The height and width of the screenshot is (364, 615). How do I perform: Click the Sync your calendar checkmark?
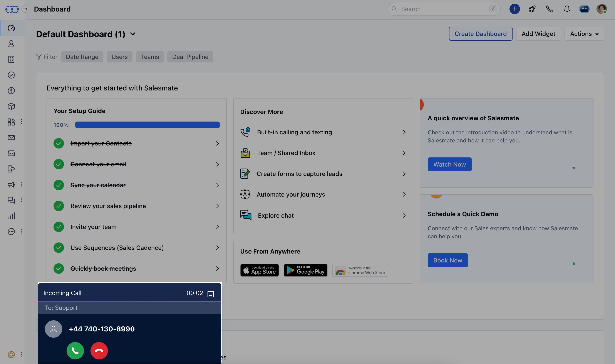coord(59,185)
